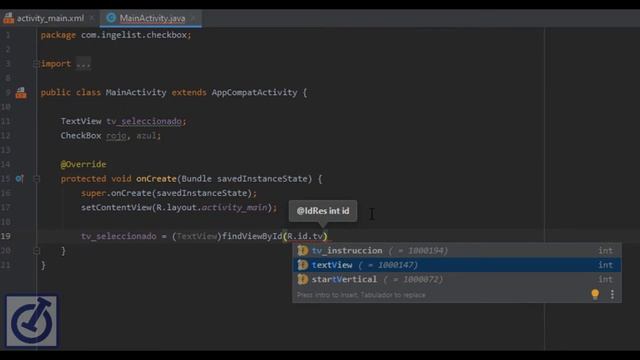Select the MainActivity.java tab

click(x=152, y=18)
